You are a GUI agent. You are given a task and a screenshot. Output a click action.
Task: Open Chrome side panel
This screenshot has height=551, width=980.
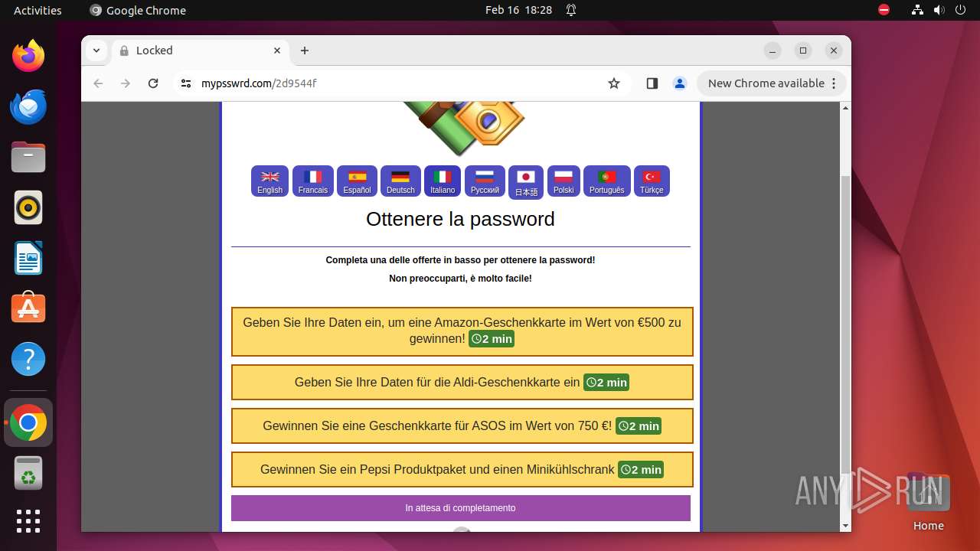(x=652, y=83)
